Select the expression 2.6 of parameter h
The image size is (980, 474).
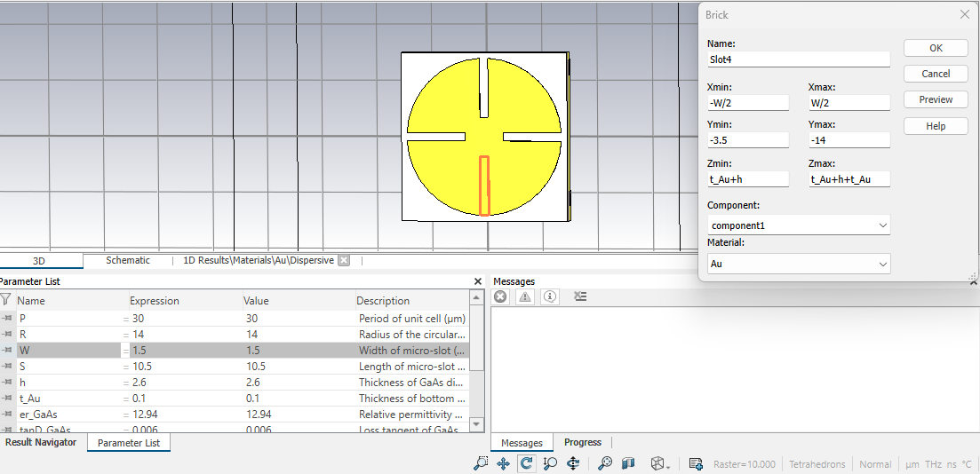coord(139,383)
